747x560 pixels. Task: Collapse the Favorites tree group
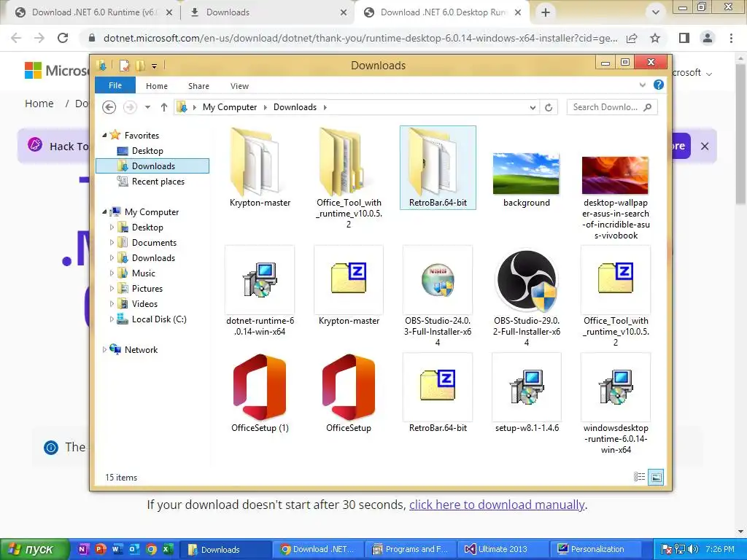point(104,135)
